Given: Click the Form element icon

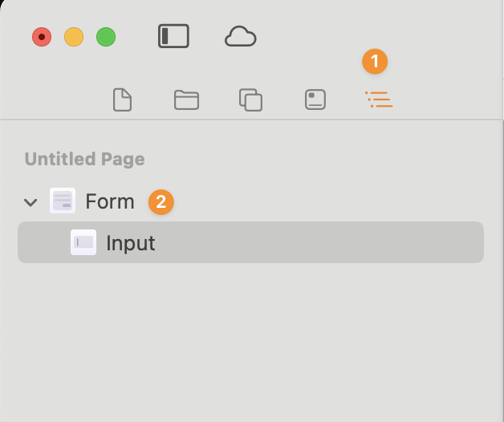Looking at the screenshot, I should click(62, 201).
